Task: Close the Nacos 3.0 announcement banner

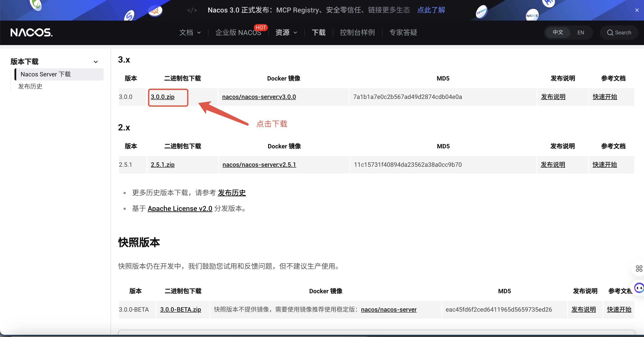Action: tap(637, 10)
